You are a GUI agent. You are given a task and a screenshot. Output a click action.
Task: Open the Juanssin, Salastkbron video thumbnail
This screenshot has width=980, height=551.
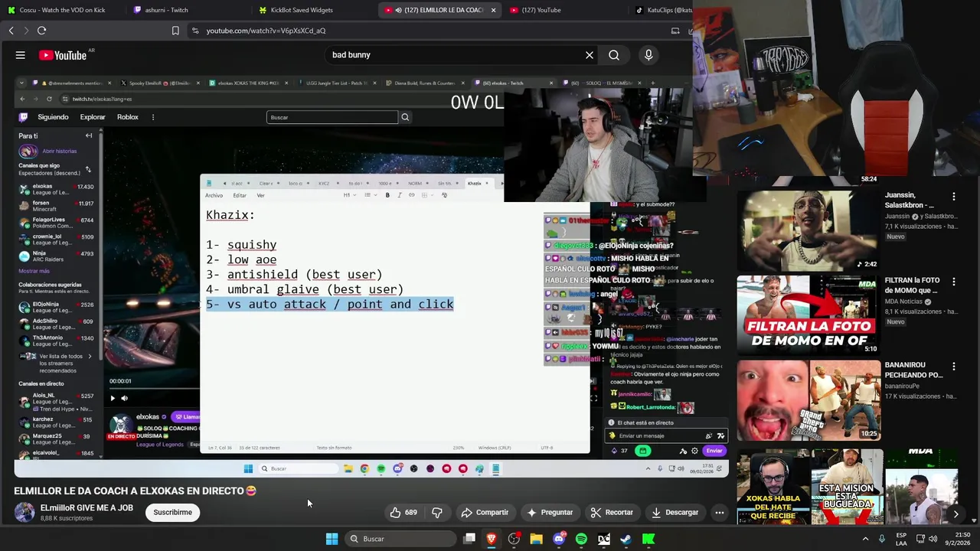[808, 230]
